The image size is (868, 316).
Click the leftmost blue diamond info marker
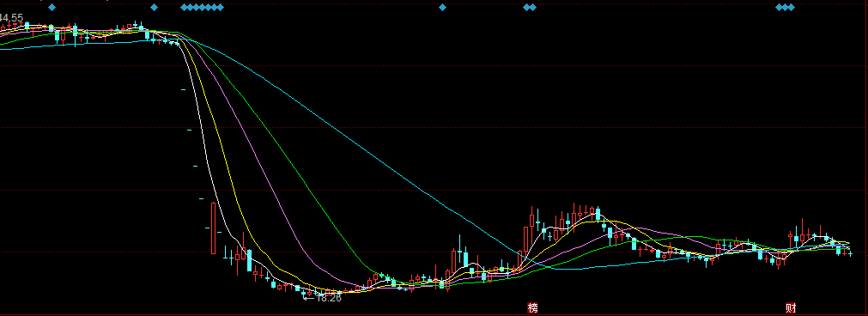pos(52,7)
